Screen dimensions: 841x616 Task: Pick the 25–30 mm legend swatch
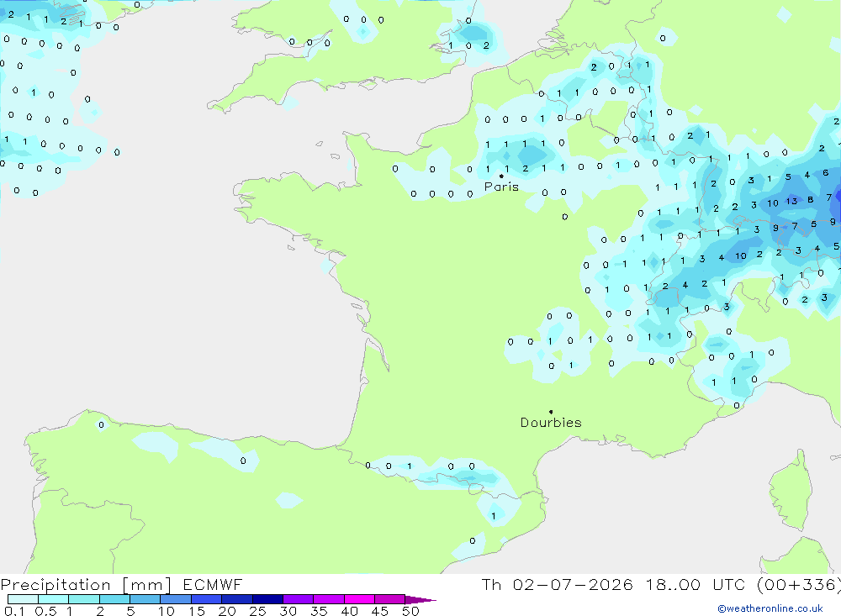point(267,599)
